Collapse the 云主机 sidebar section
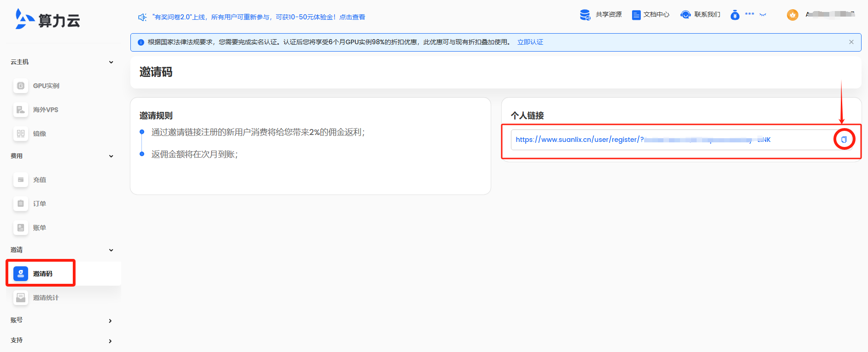The image size is (868, 352). point(111,62)
